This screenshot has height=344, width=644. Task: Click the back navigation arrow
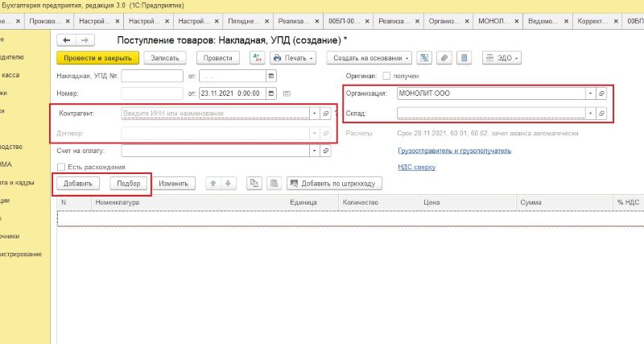pos(67,39)
